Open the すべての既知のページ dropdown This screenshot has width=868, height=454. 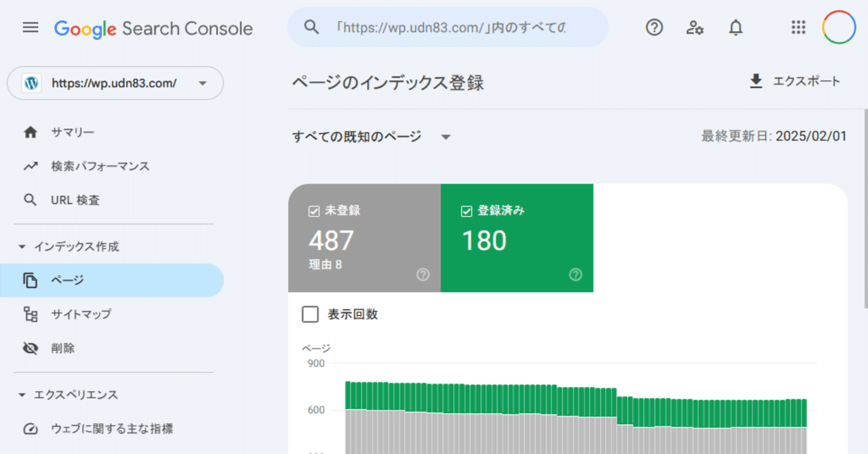[x=372, y=136]
